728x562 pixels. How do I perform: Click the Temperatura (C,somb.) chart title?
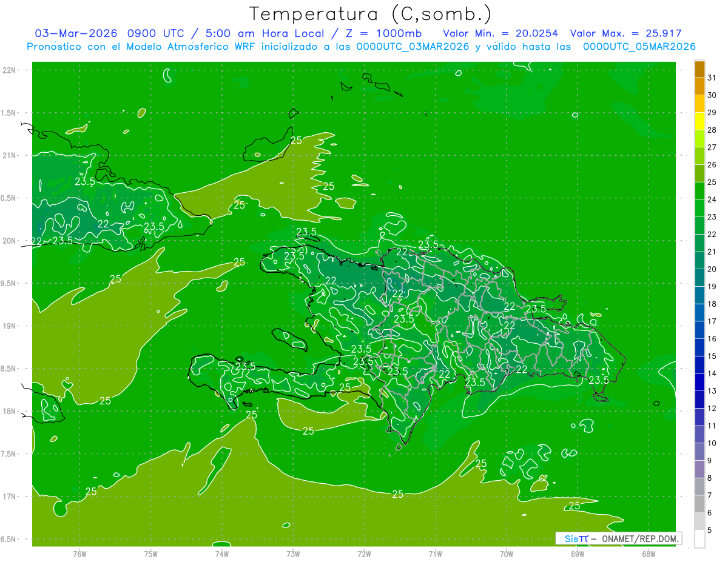pyautogui.click(x=370, y=13)
